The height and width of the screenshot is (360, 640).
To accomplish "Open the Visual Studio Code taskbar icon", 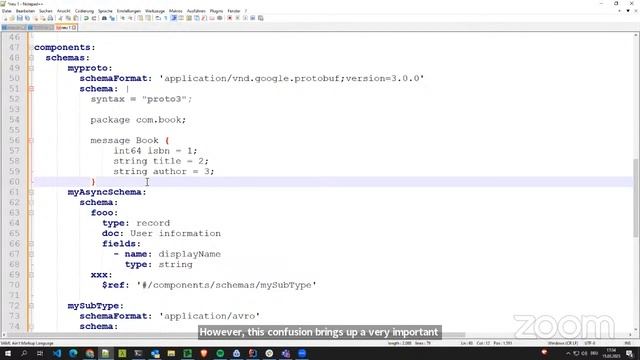I will [x=57, y=353].
